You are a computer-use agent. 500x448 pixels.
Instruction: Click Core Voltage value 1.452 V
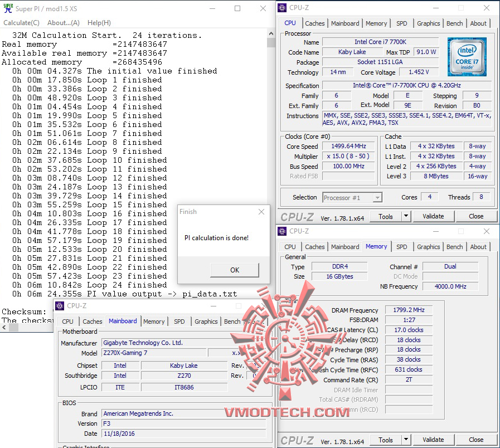[x=419, y=72]
